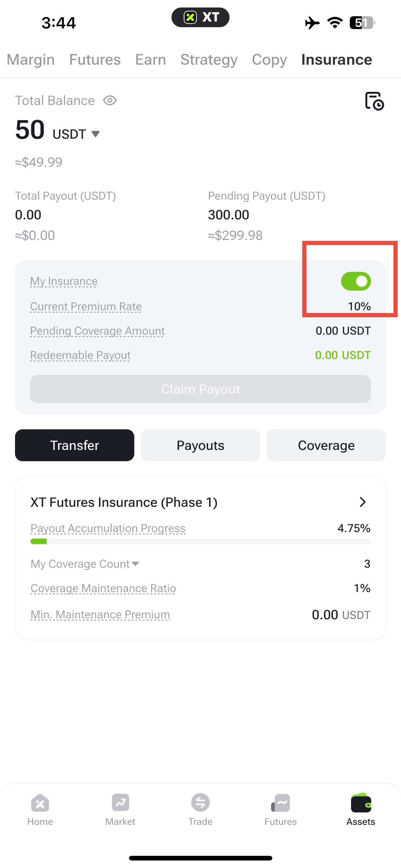401x868 pixels.
Task: Tap the Current Premium Rate label
Action: pyautogui.click(x=86, y=306)
